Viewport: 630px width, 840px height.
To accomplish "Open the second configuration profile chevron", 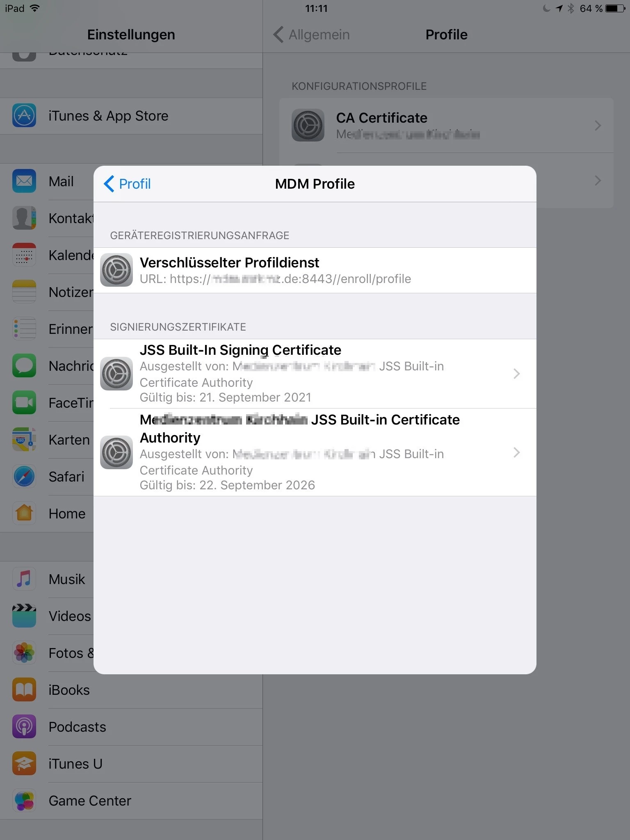I will click(x=598, y=180).
